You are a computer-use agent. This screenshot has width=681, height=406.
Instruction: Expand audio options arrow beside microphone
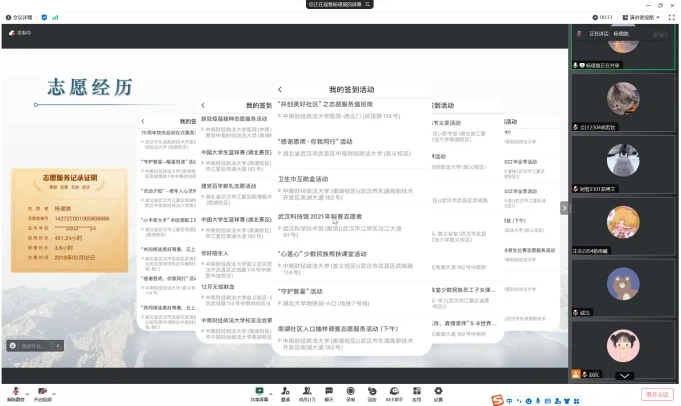coord(28,390)
